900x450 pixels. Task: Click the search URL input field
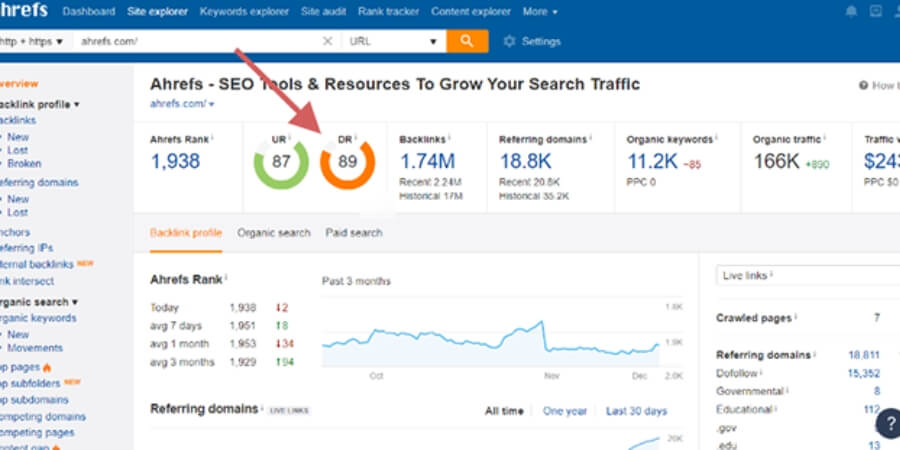point(198,41)
